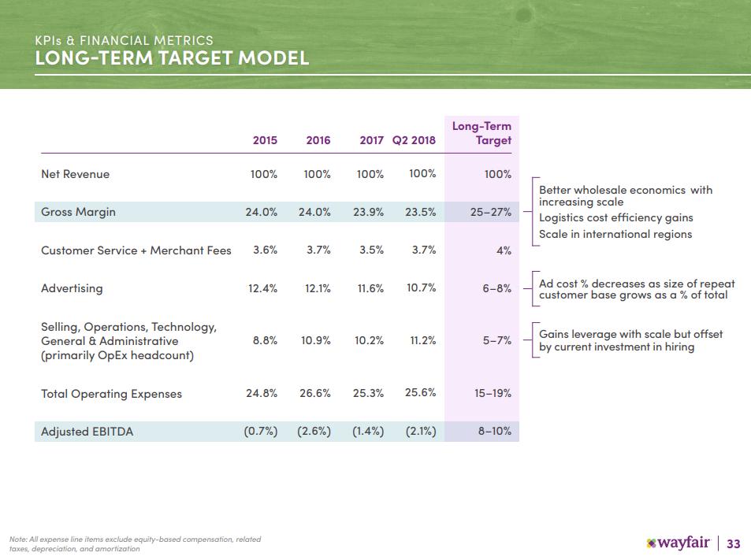Viewport: 751px width, 560px height.
Task: Select the 2016 column header
Action: tap(318, 140)
